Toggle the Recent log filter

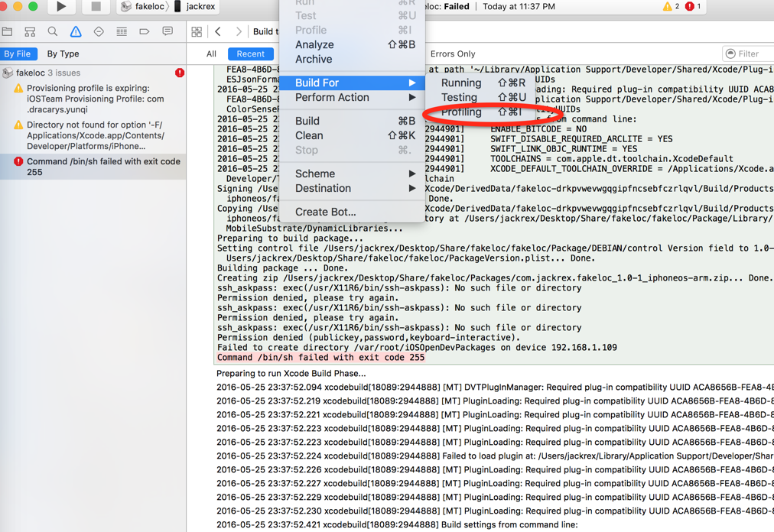[x=250, y=54]
